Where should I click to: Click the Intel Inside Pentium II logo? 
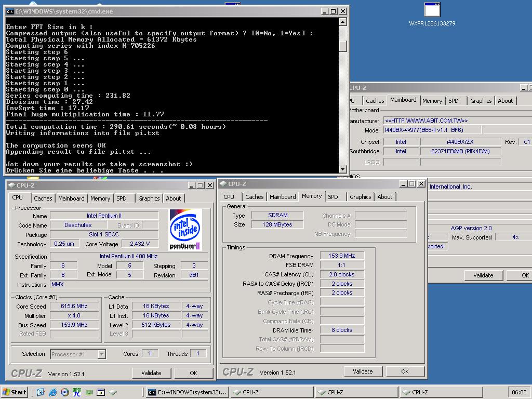coord(185,229)
